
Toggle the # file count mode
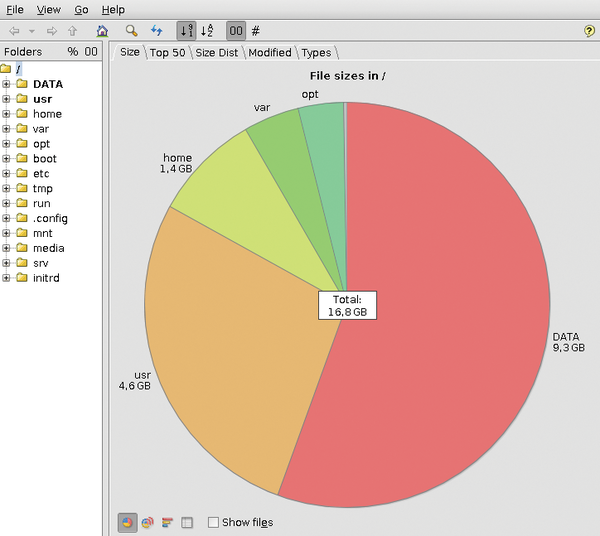tap(256, 31)
